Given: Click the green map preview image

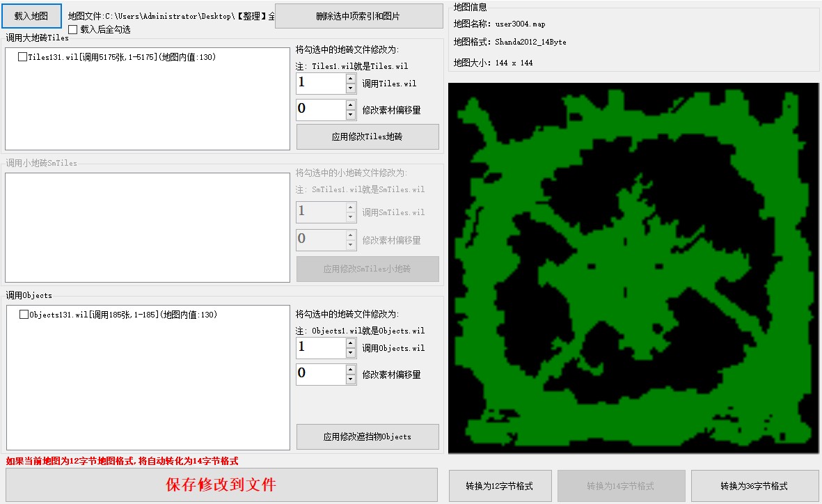Looking at the screenshot, I should [x=633, y=268].
